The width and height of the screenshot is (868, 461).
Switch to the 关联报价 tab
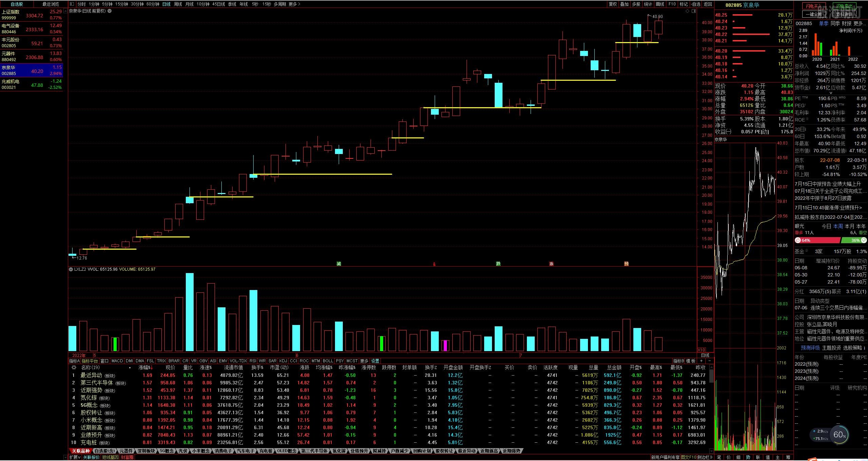tap(91, 457)
